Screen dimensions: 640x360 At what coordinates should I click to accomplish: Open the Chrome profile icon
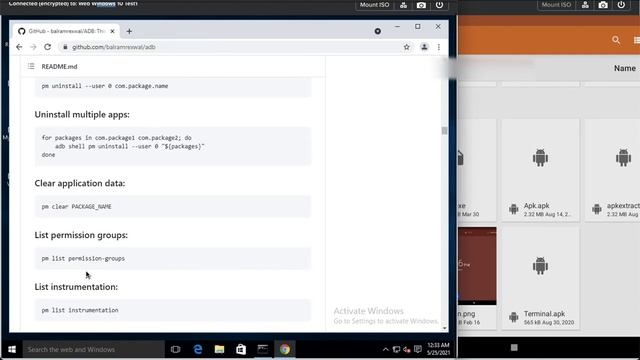click(424, 47)
